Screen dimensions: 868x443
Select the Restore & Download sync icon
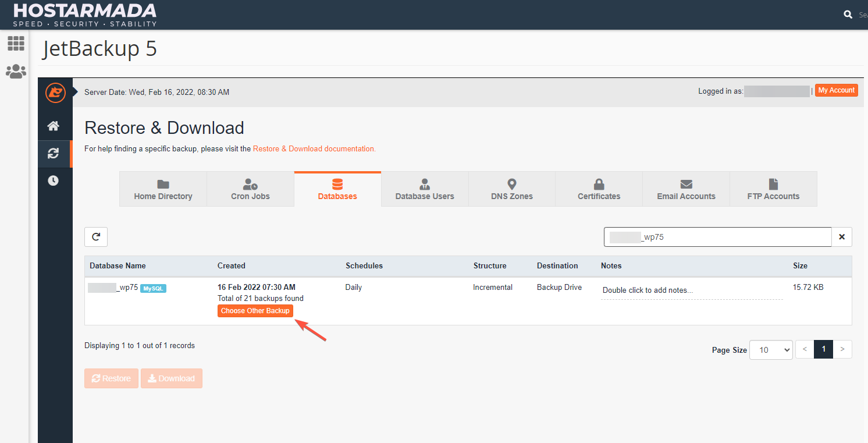click(x=54, y=154)
